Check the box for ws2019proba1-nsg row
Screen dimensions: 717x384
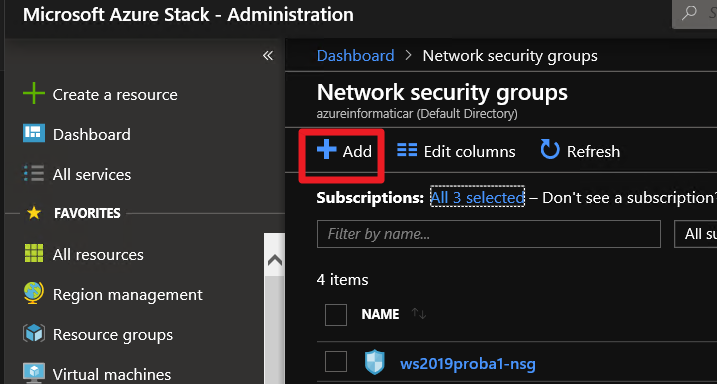pyautogui.click(x=336, y=362)
